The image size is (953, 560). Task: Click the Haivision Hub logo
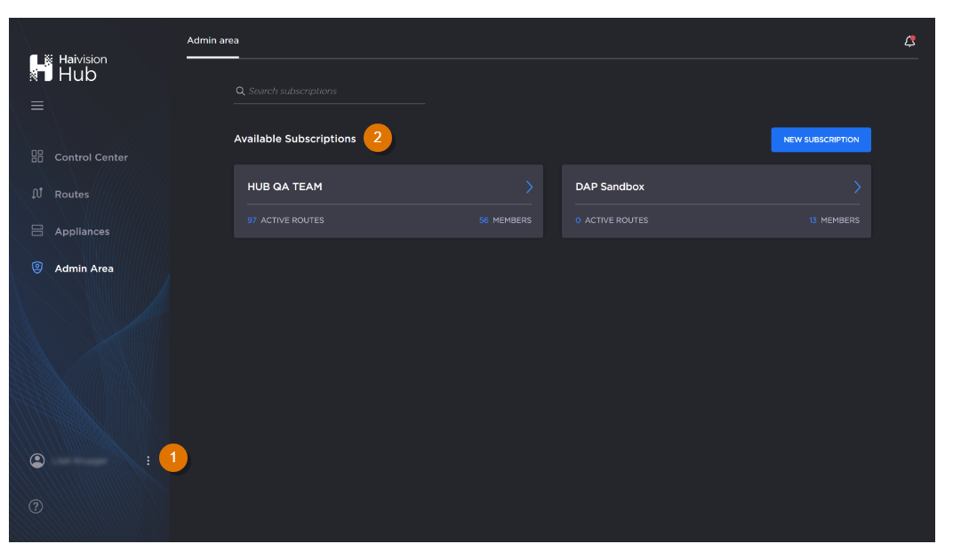tap(68, 68)
